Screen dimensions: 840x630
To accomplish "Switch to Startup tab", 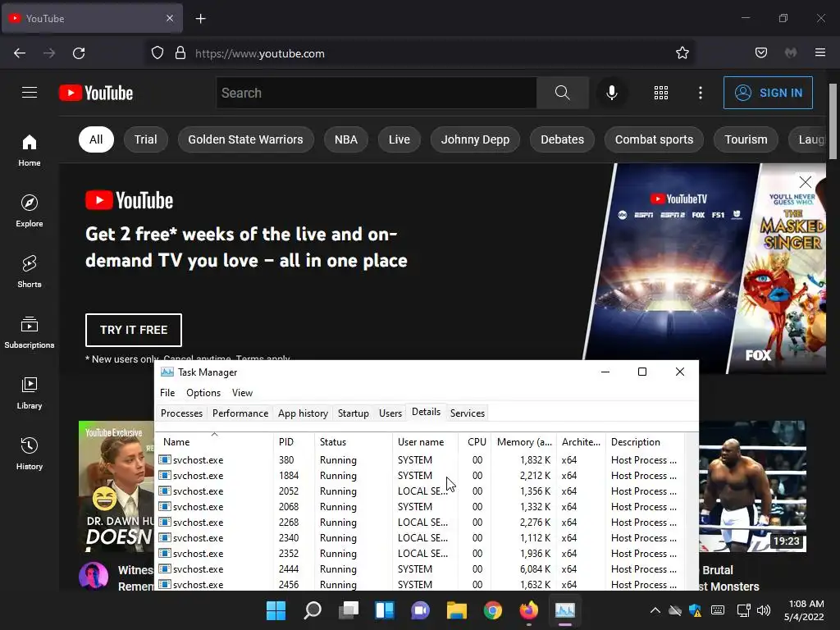I will [353, 413].
